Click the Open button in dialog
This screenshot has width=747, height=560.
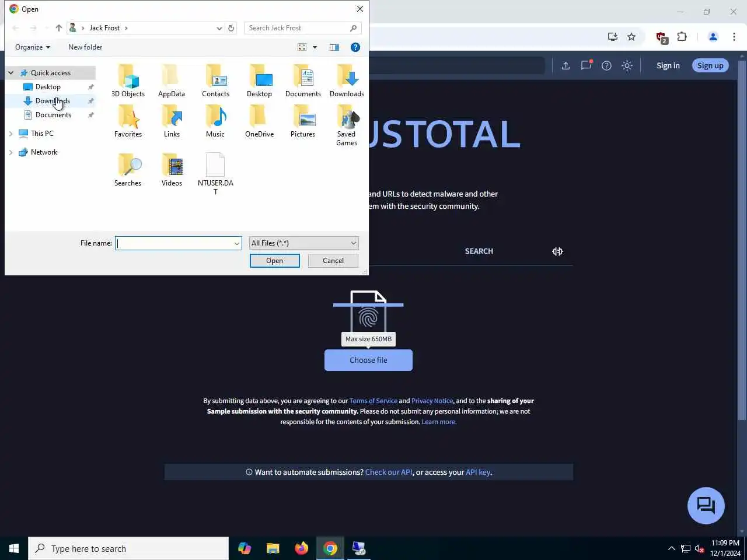click(274, 261)
